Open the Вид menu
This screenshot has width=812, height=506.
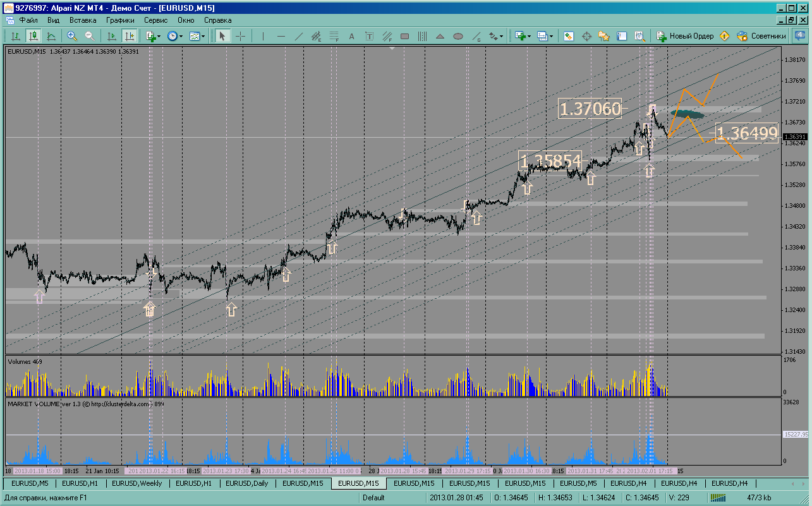[x=54, y=20]
